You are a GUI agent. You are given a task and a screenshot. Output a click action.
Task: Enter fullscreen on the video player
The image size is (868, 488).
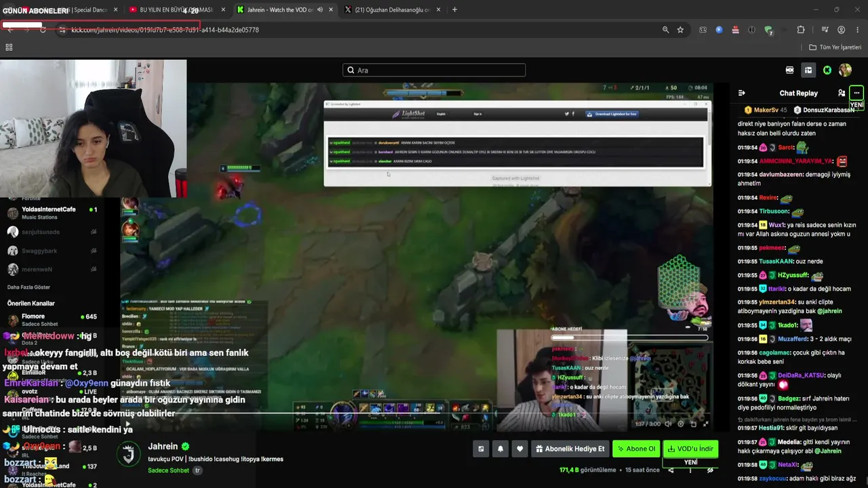coord(705,424)
